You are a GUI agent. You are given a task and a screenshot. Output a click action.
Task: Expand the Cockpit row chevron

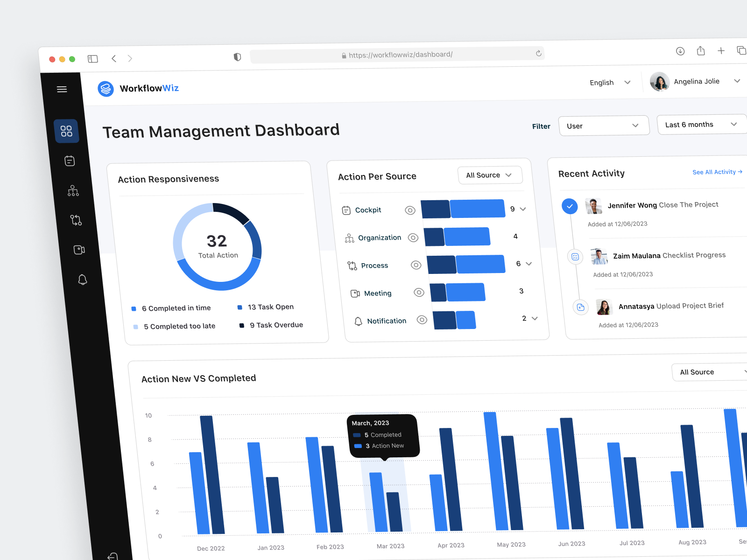pos(524,209)
